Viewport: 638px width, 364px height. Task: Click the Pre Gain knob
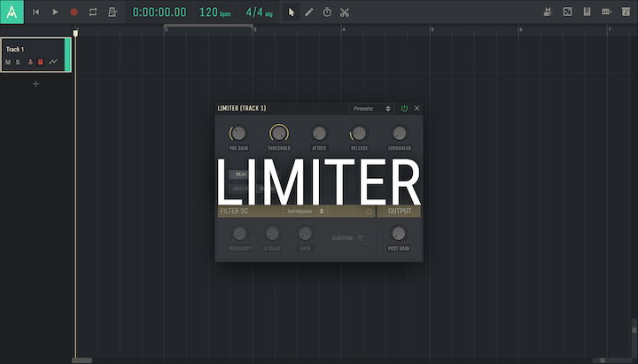click(x=238, y=133)
